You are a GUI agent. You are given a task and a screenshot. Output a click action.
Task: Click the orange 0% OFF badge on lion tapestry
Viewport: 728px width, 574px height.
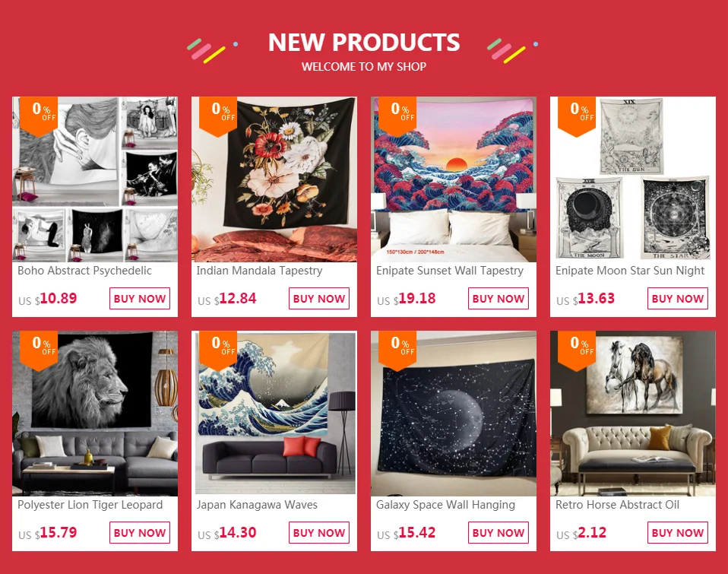click(x=39, y=350)
